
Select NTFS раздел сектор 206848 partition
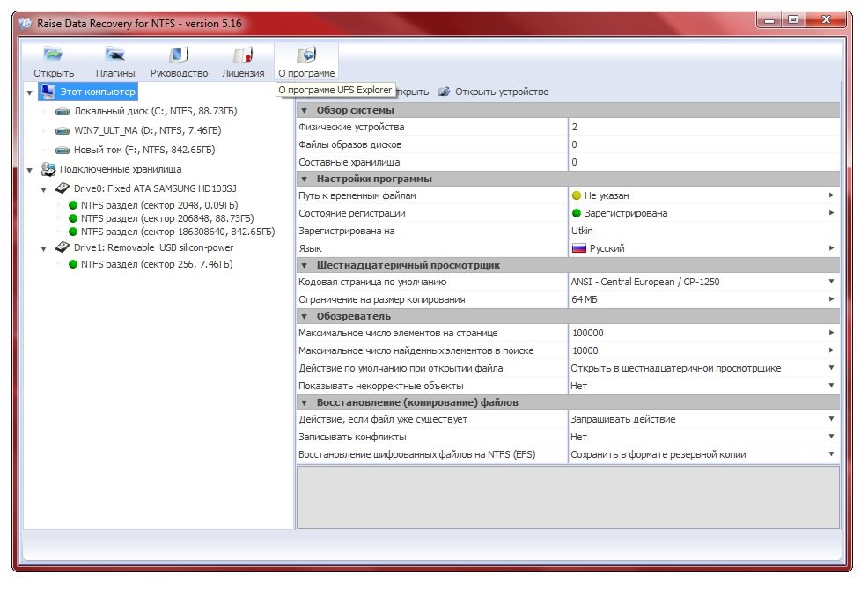click(x=166, y=217)
